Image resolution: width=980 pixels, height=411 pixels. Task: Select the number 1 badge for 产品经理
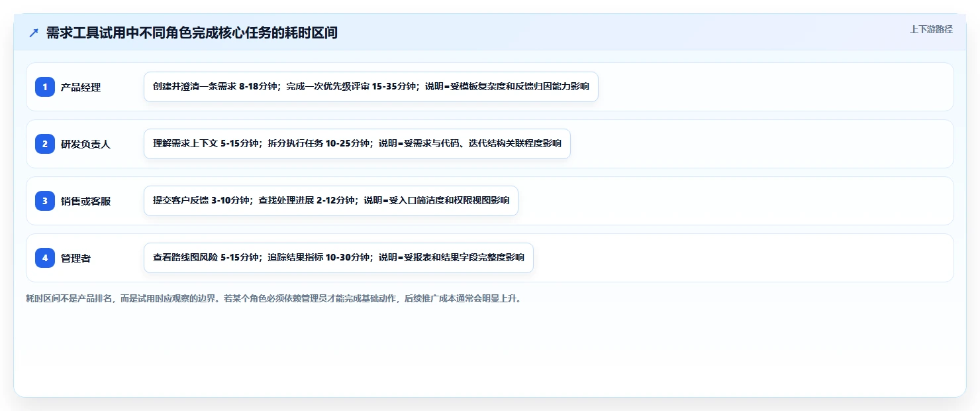click(x=45, y=87)
